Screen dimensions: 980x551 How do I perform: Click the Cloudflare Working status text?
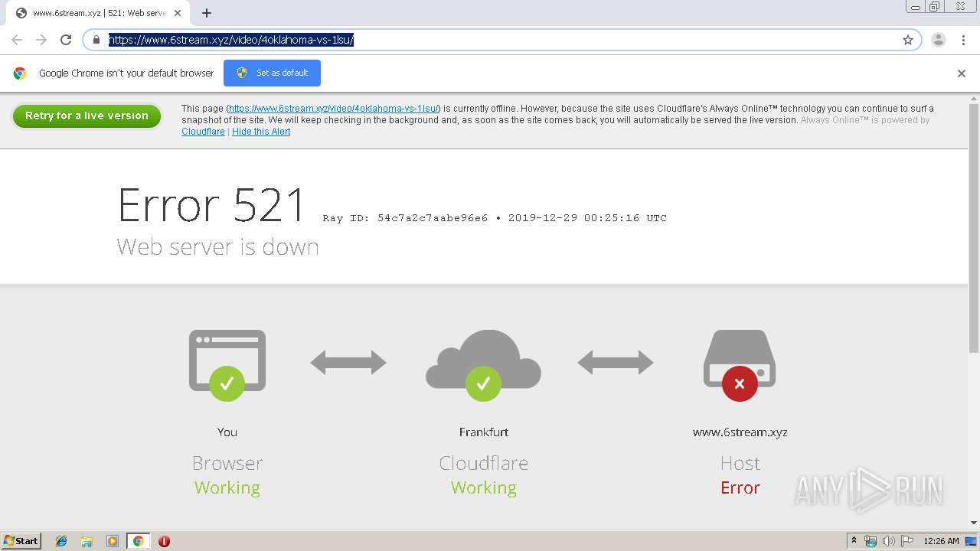[x=483, y=488]
